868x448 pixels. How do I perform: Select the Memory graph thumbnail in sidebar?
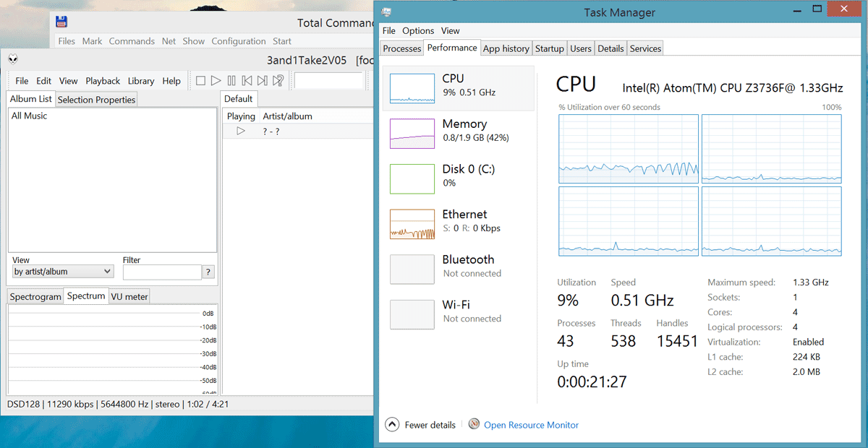[x=412, y=134]
